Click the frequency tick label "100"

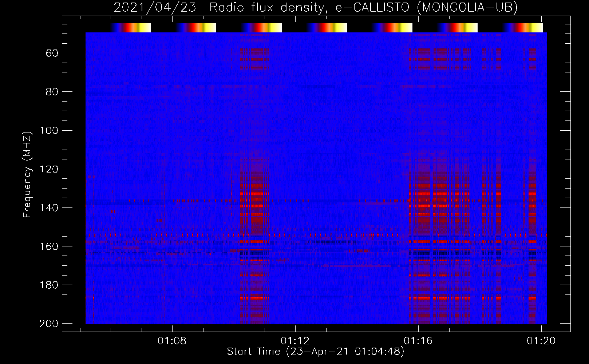point(49,130)
